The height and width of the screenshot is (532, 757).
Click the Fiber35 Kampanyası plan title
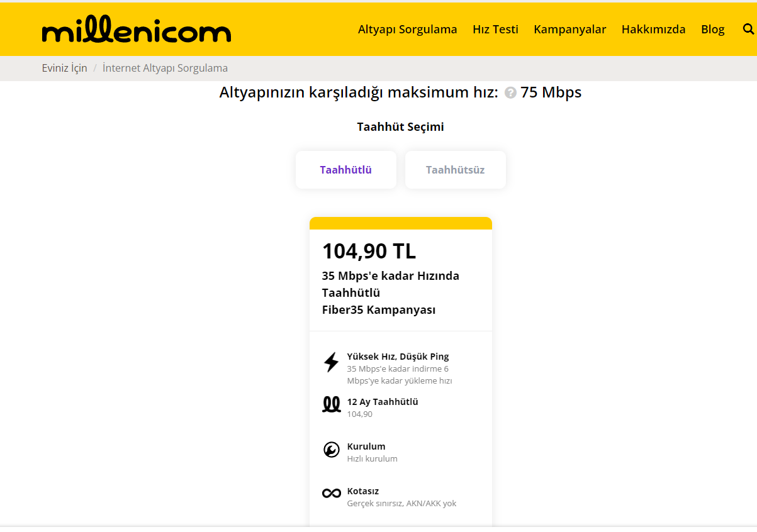tap(378, 309)
